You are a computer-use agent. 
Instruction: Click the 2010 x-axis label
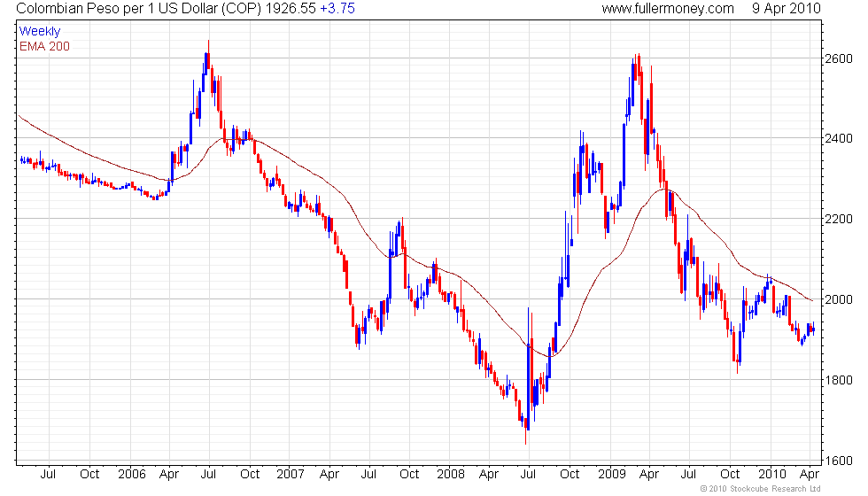[x=771, y=475]
